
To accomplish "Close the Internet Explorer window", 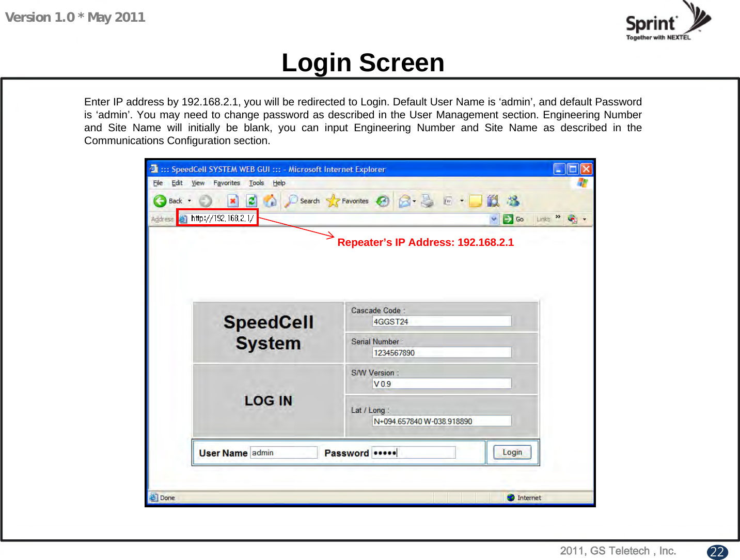I will (x=586, y=169).
